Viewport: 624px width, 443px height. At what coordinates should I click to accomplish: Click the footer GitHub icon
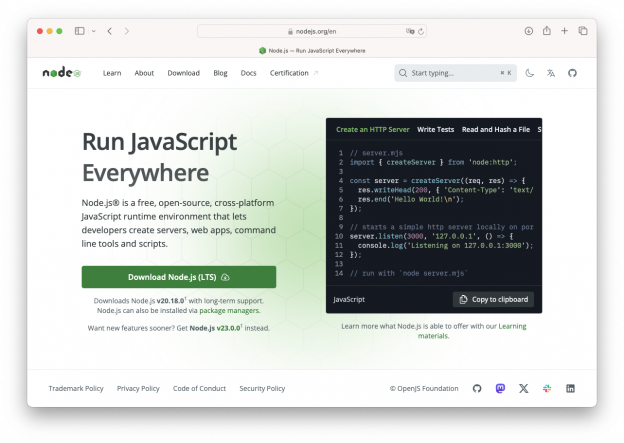477,388
